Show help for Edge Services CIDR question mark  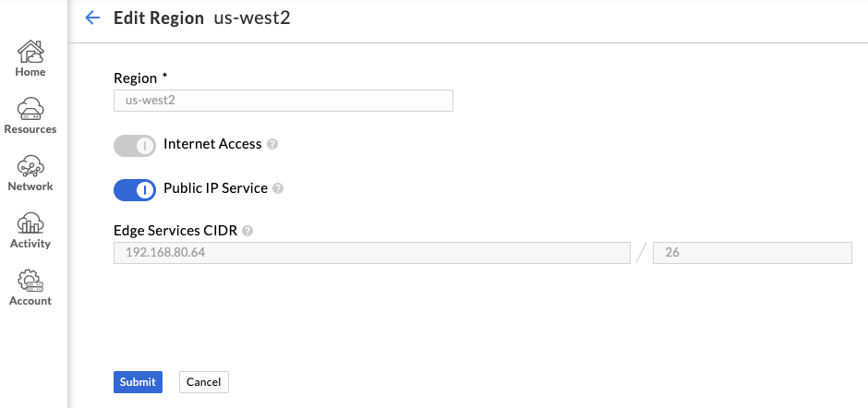[x=247, y=232]
